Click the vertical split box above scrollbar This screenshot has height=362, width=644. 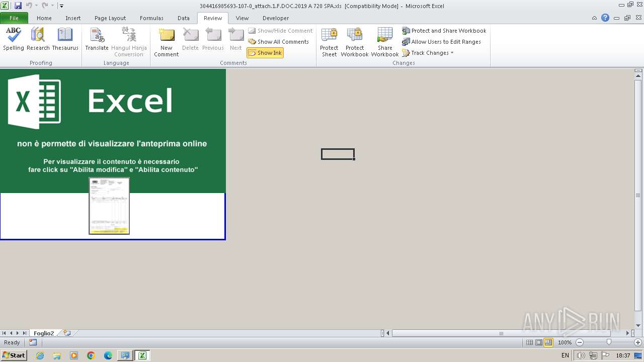click(638, 70)
